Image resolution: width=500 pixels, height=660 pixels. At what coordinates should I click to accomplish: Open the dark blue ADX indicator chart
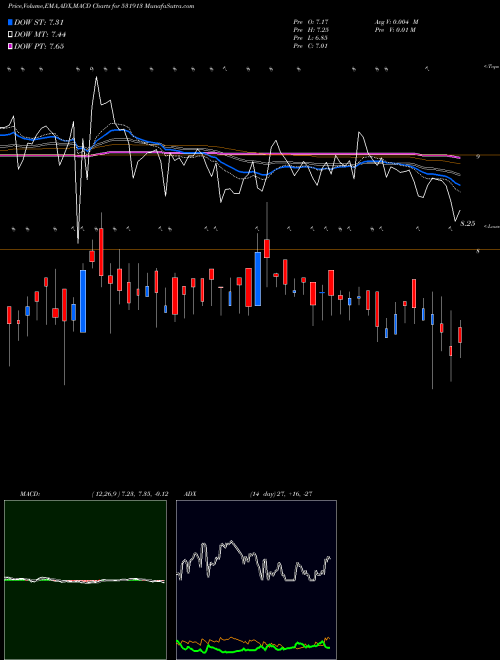click(256, 580)
